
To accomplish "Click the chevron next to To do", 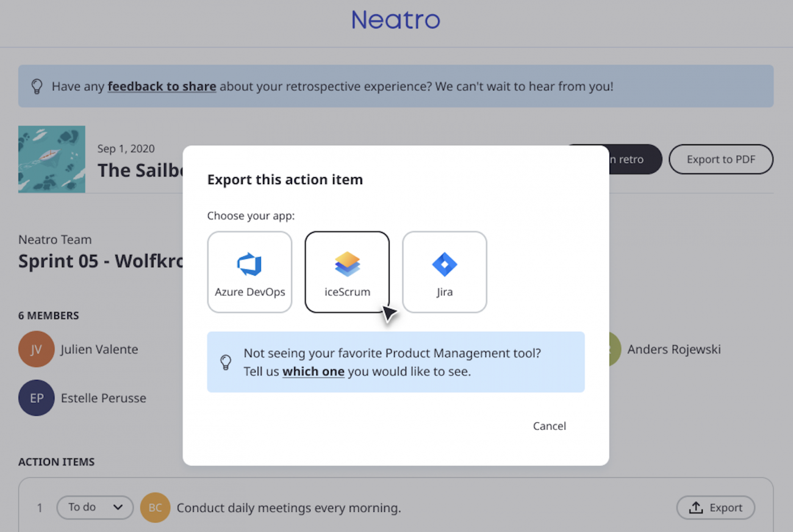I will coord(118,507).
